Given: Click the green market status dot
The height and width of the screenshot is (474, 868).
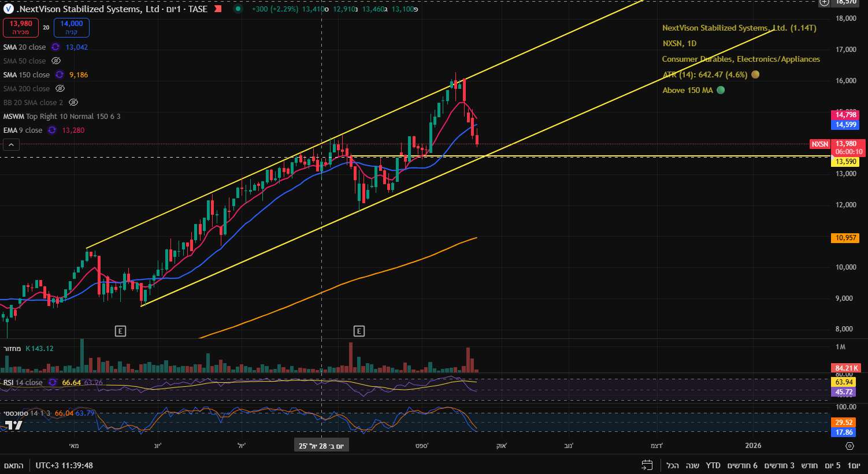Looking at the screenshot, I should click(x=238, y=9).
